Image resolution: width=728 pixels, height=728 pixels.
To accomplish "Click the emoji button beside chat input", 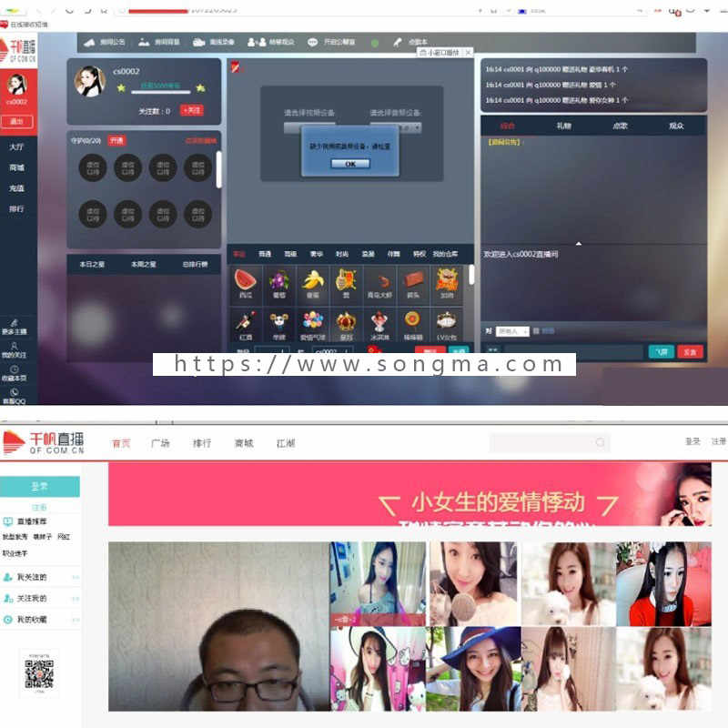I will point(492,351).
